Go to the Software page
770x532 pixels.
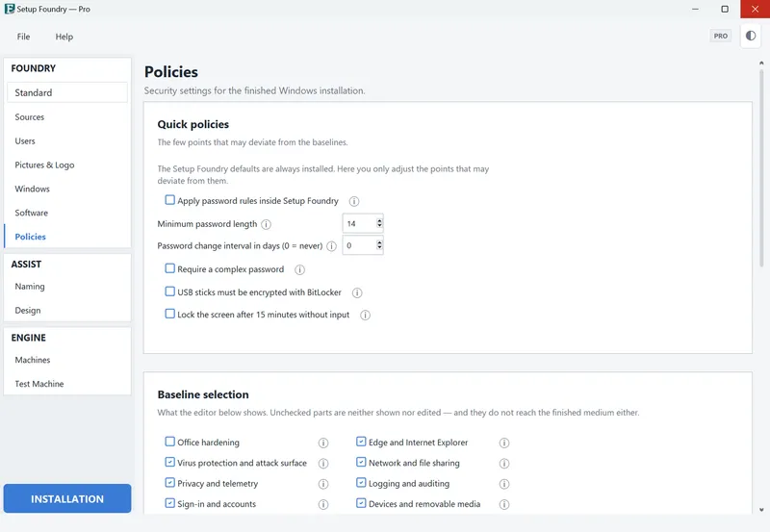click(67, 213)
